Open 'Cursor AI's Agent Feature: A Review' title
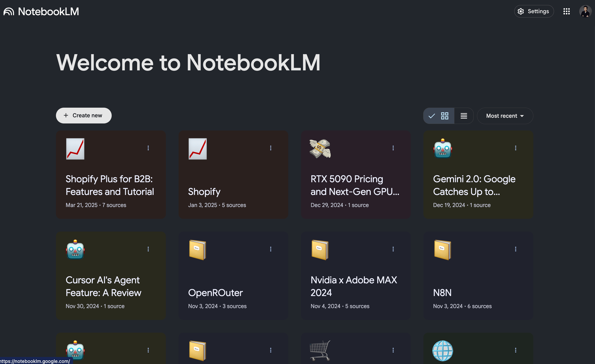This screenshot has width=595, height=364. pos(103,286)
